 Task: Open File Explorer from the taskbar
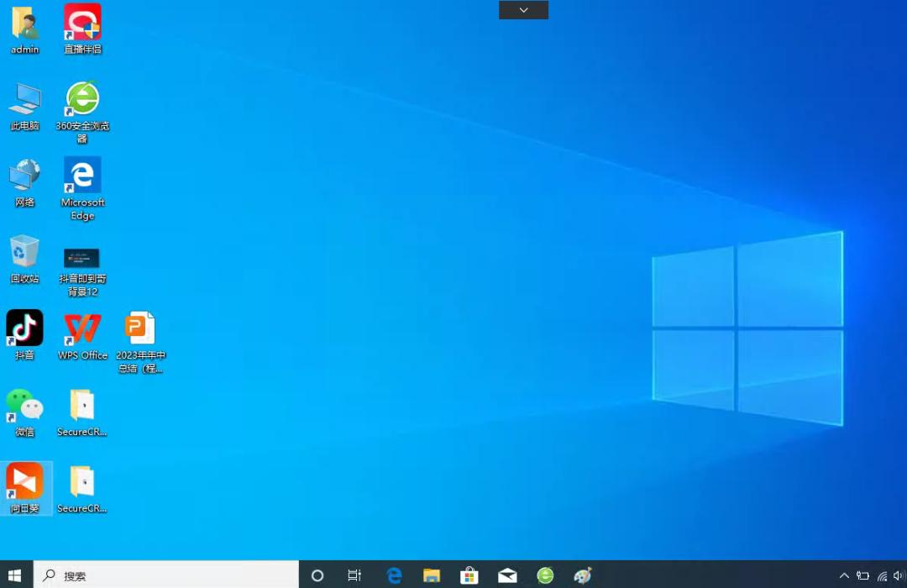point(432,575)
